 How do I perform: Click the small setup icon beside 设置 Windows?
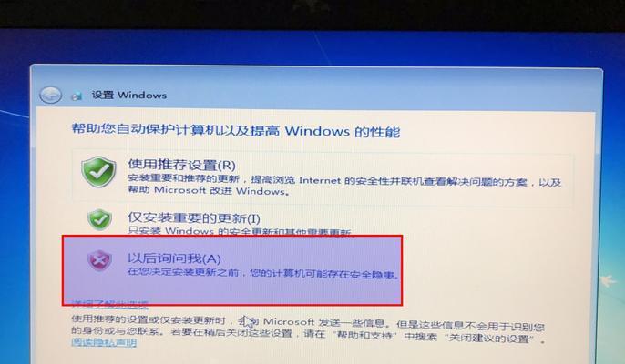click(77, 96)
